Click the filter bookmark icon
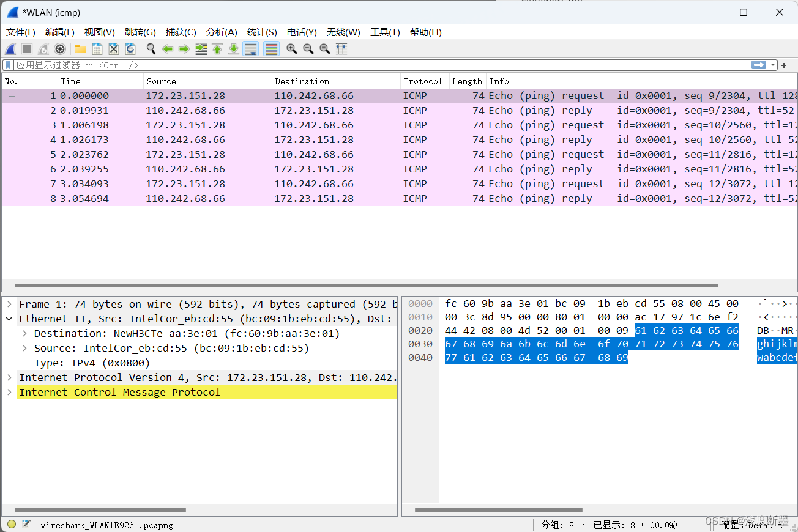The height and width of the screenshot is (532, 798). (x=9, y=65)
